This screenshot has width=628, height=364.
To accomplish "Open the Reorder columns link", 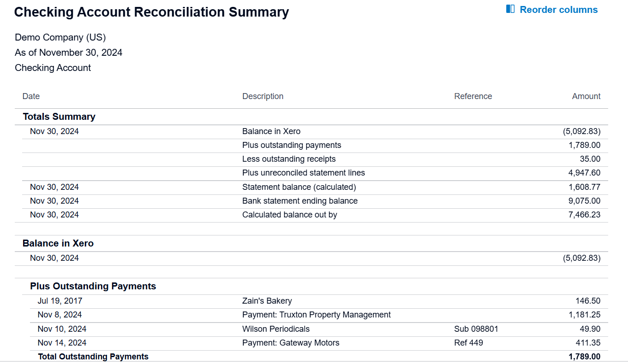I will click(x=559, y=9).
